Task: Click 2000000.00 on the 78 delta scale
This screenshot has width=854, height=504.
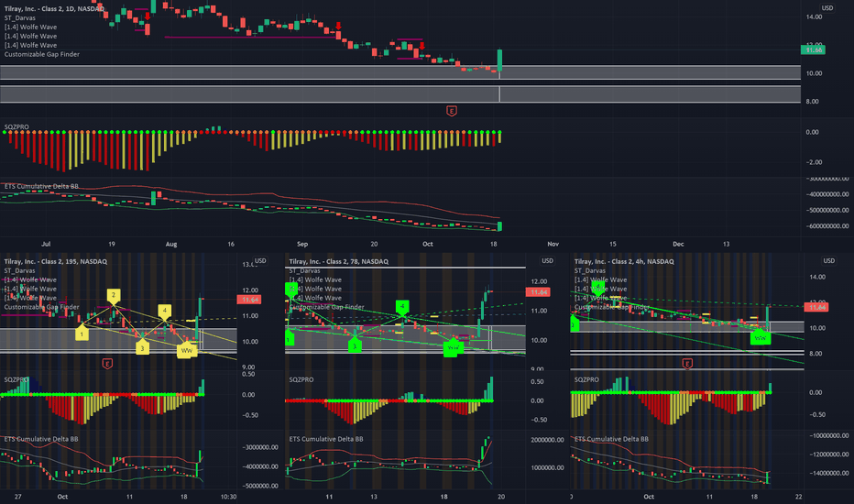Action: (x=547, y=440)
